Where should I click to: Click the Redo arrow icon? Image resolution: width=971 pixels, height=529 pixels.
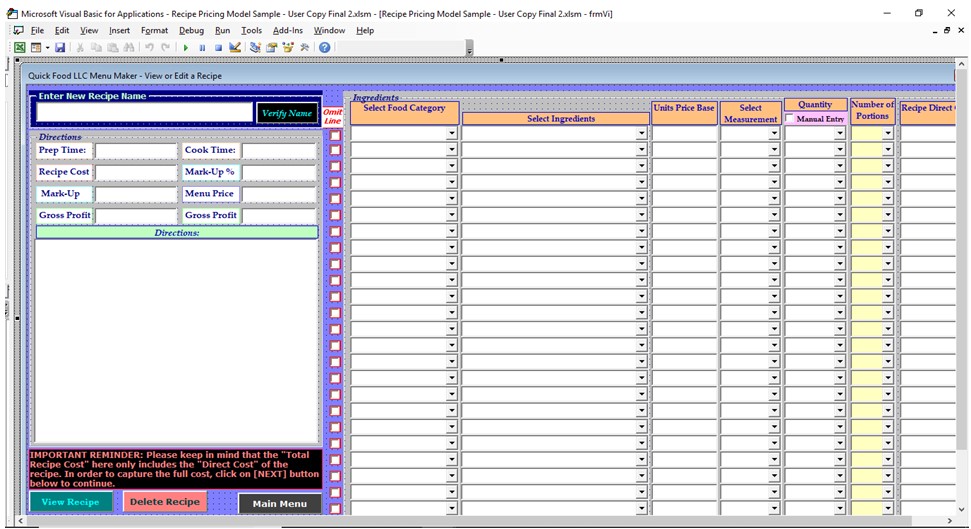point(165,47)
